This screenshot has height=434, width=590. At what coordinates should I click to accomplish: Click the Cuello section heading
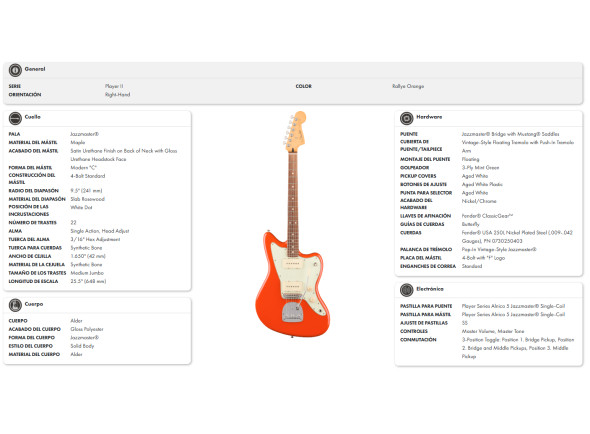[32, 117]
